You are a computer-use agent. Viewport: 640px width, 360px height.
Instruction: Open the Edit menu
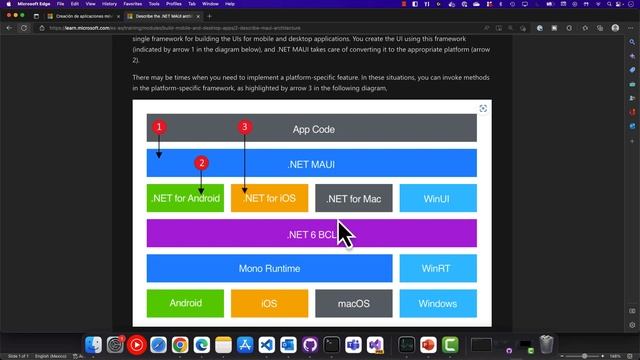[75, 4]
